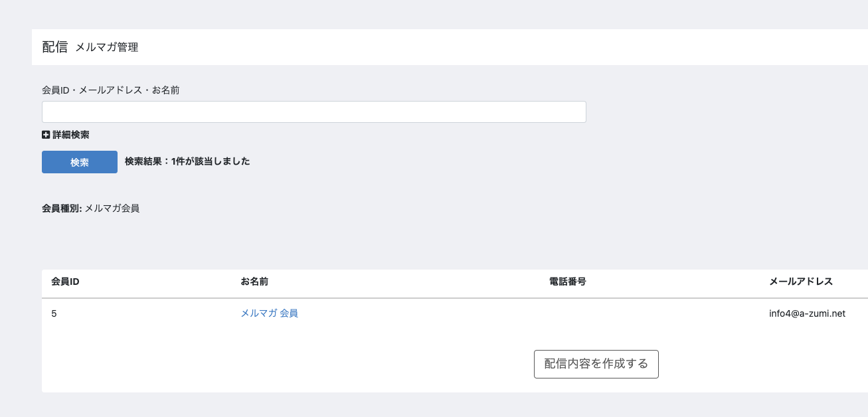Click the plus icon beside 詳細検索
This screenshot has width=868, height=417.
coord(46,135)
